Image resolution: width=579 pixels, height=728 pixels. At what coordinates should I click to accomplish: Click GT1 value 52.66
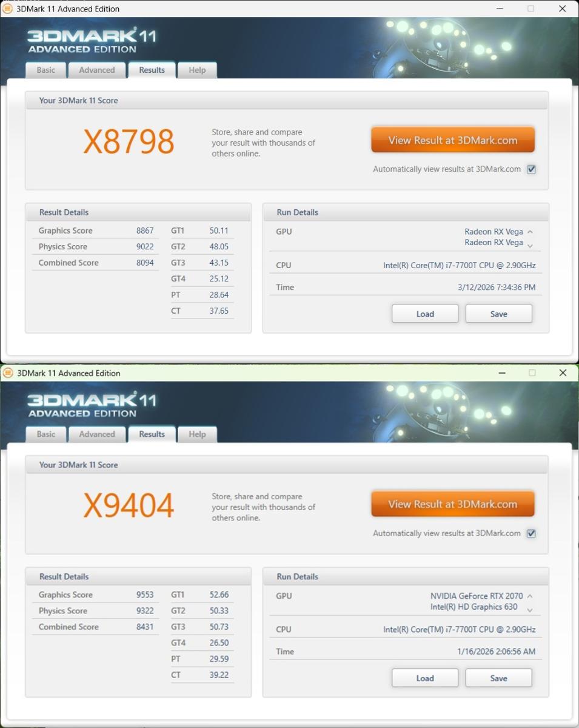[x=219, y=595]
